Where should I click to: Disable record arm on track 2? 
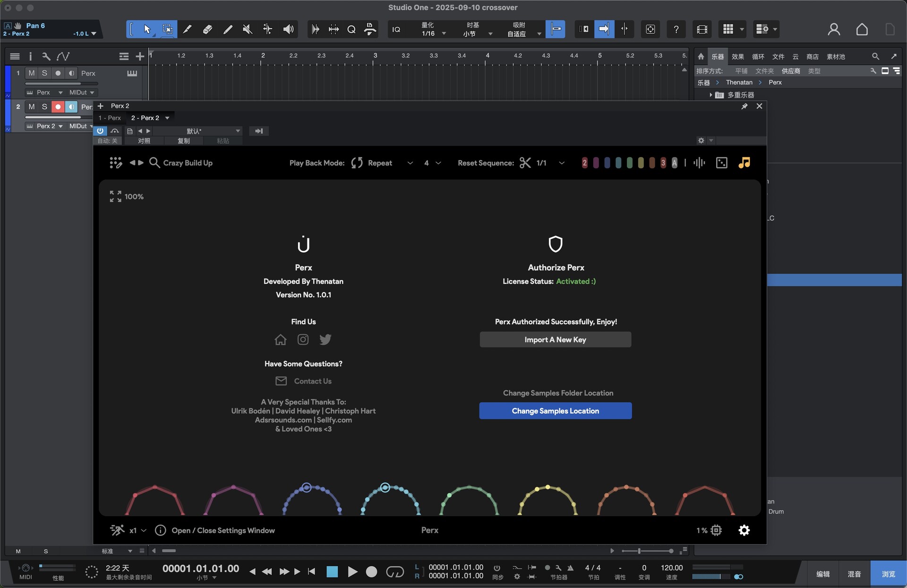58,107
